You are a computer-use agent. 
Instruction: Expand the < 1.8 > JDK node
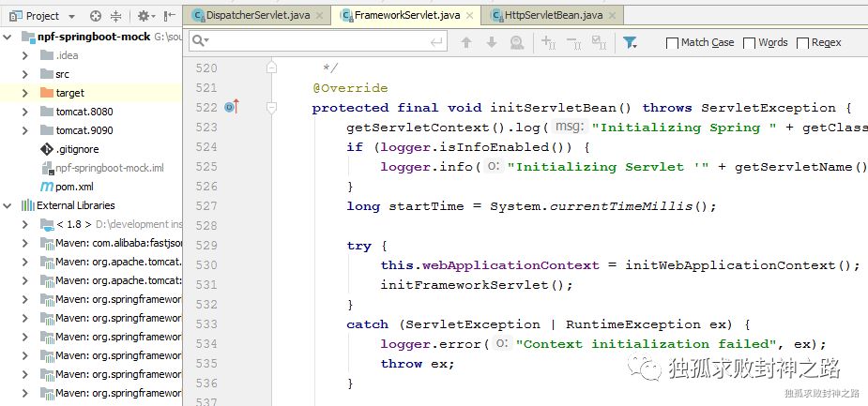[25, 225]
